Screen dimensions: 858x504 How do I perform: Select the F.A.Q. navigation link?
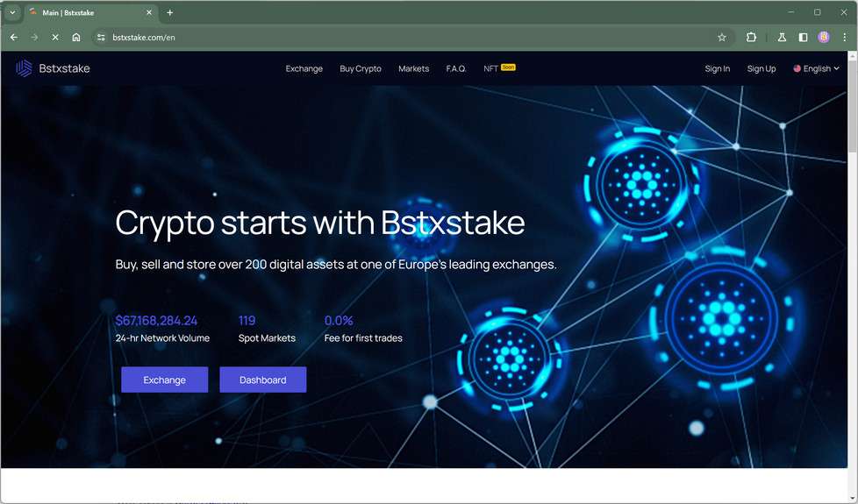pos(456,68)
